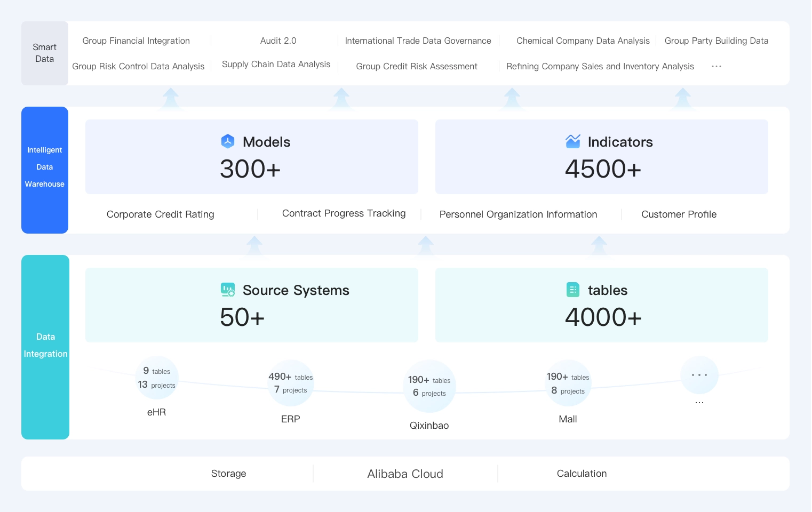812x512 pixels.
Task: Click Supply Chain Data Analysis
Action: [x=276, y=65]
